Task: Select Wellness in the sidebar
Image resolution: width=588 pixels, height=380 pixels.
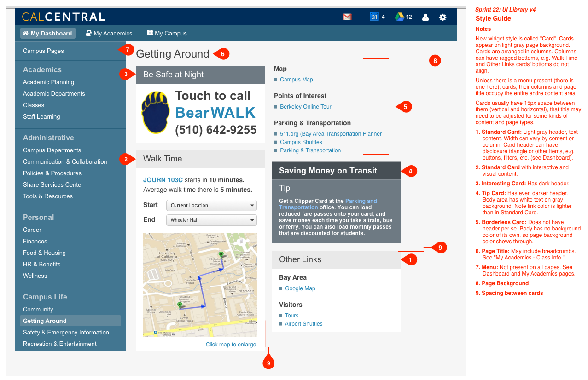Action: click(x=35, y=276)
